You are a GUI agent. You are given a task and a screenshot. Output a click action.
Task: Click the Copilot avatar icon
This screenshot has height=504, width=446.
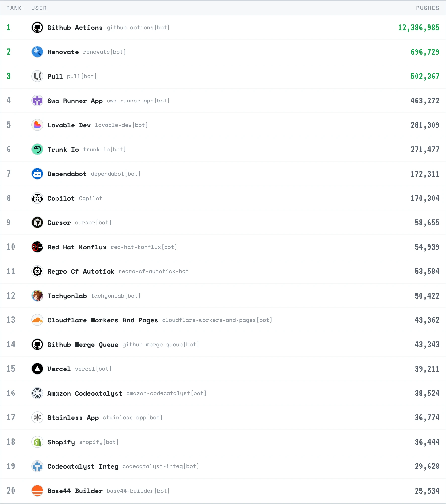click(37, 198)
